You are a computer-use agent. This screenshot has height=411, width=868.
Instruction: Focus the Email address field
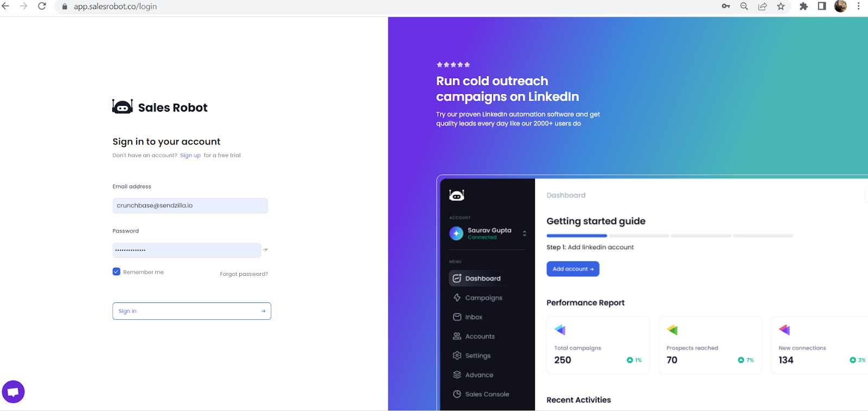pos(190,206)
